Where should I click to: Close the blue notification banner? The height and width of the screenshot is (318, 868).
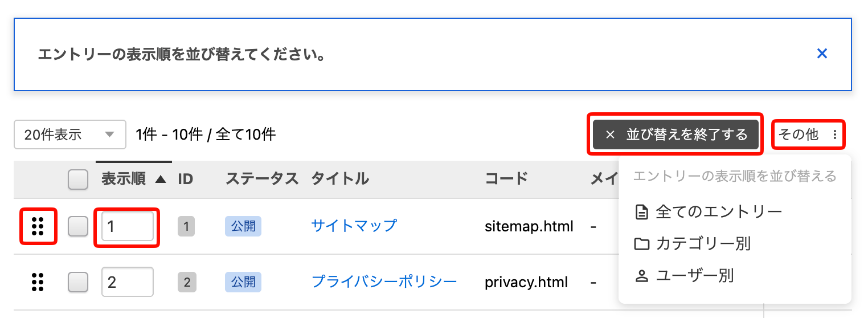pos(822,54)
